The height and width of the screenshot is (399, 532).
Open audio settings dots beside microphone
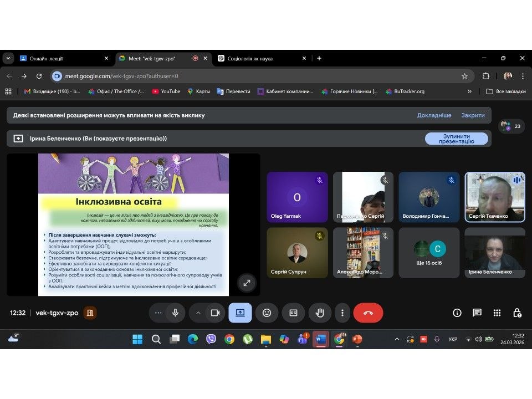click(158, 313)
